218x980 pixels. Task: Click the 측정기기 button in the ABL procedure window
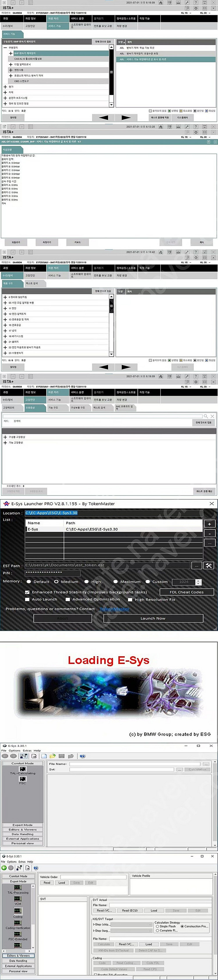[x=47, y=242]
